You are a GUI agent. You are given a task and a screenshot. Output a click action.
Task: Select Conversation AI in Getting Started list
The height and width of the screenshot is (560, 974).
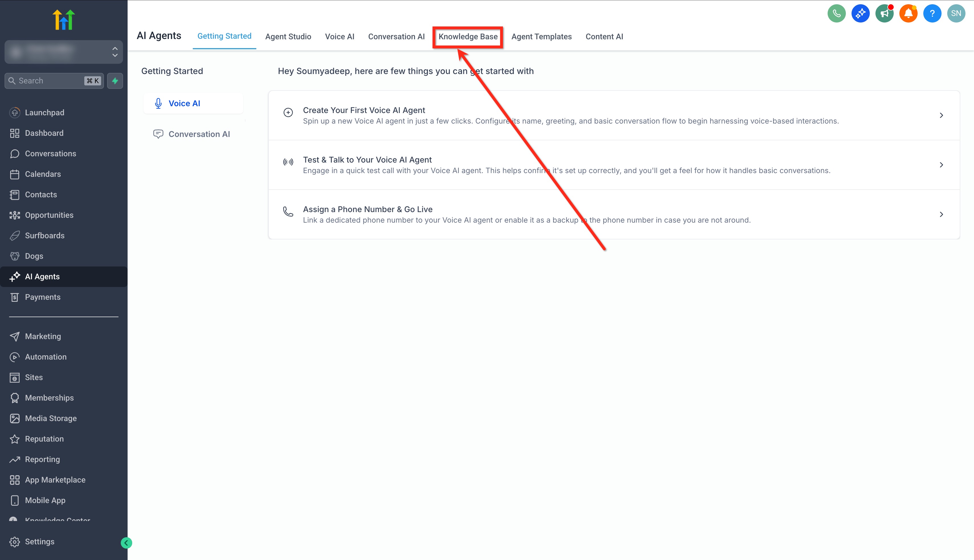[199, 134]
